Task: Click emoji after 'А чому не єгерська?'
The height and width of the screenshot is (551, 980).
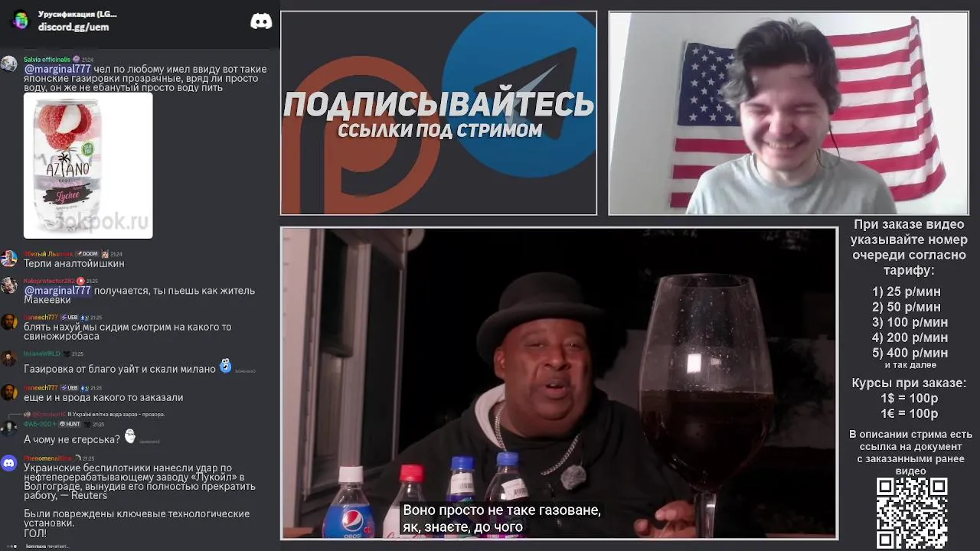Action: tap(129, 436)
